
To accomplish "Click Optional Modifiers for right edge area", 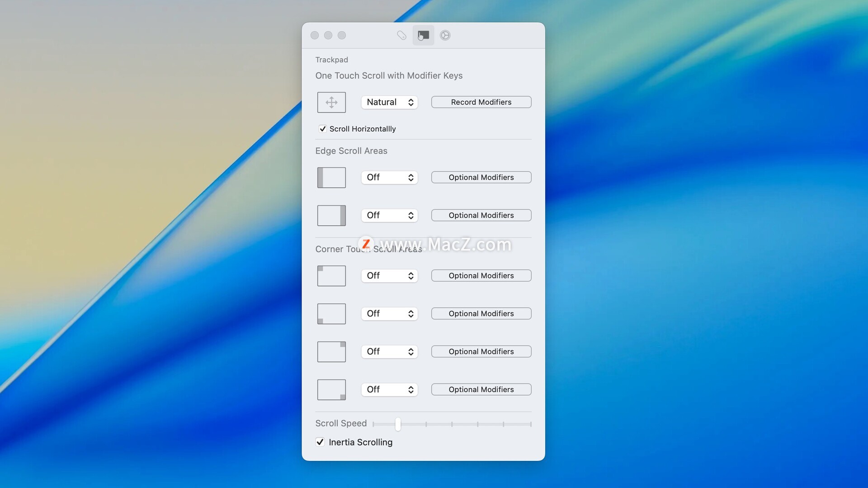I will point(481,215).
